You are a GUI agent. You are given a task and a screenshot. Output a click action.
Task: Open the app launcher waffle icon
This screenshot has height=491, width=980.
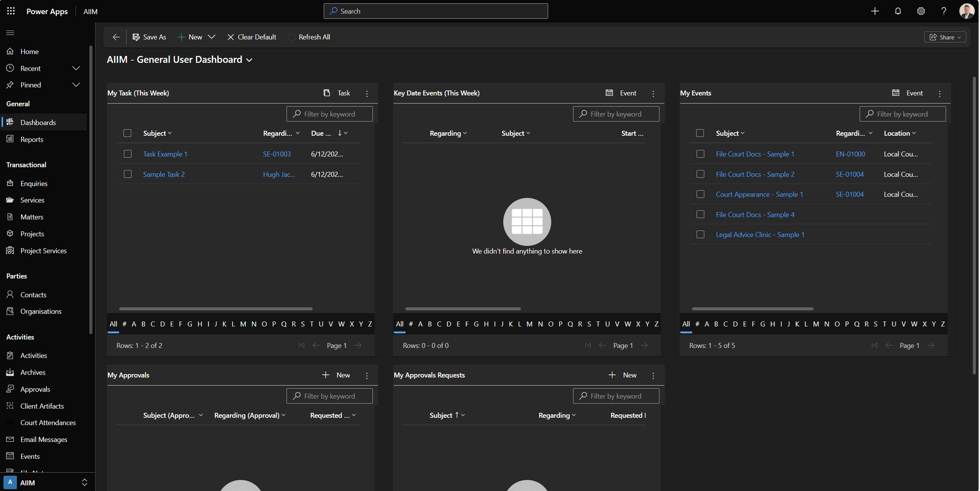[x=11, y=11]
